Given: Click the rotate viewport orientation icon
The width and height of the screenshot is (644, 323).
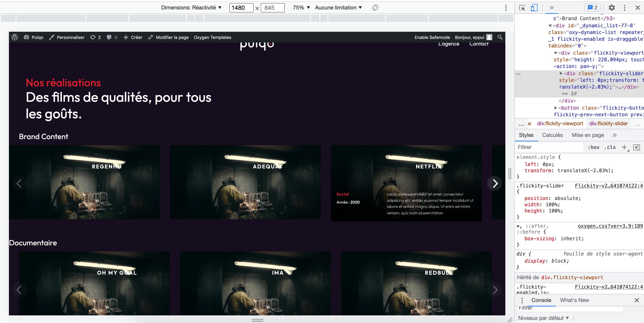Looking at the screenshot, I should [x=375, y=8].
